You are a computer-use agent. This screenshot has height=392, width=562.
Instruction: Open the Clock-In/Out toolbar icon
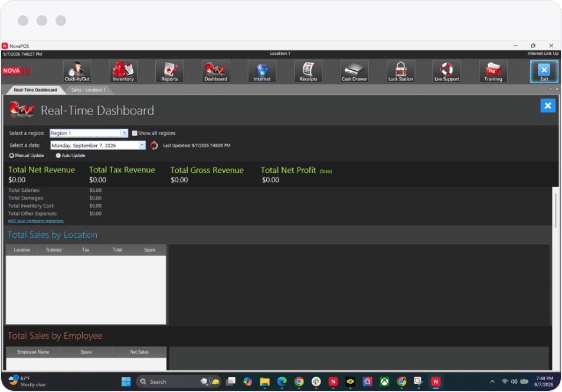77,71
